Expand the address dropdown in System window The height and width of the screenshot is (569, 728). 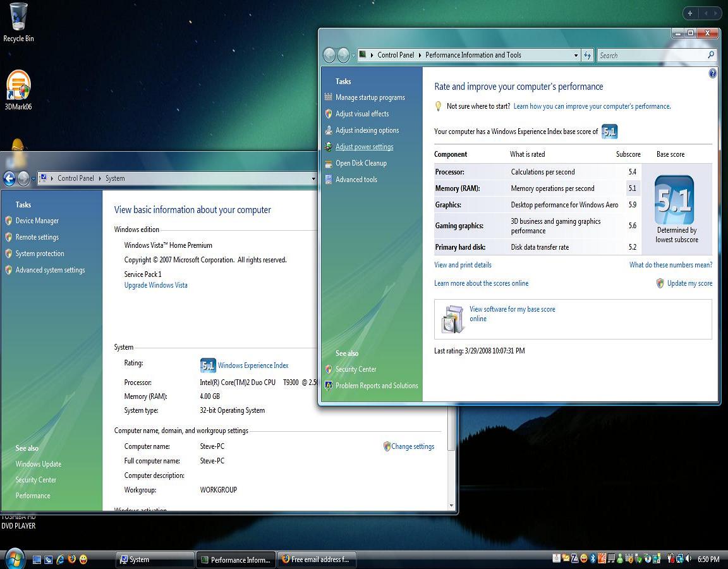pyautogui.click(x=313, y=178)
